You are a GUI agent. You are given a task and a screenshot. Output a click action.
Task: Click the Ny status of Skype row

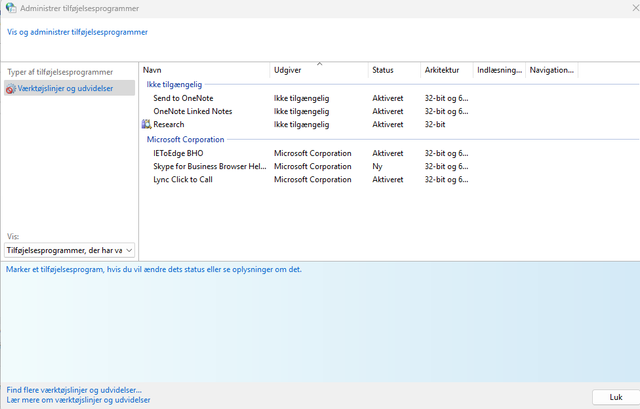point(377,167)
